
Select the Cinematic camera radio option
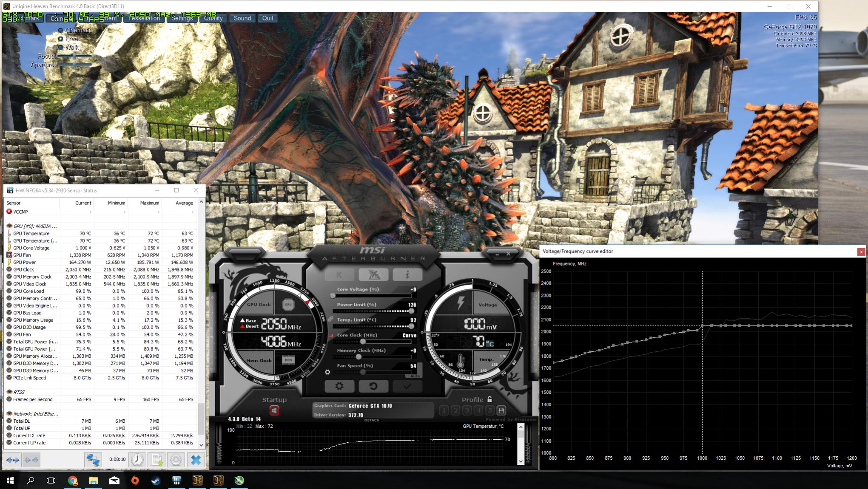(x=61, y=30)
